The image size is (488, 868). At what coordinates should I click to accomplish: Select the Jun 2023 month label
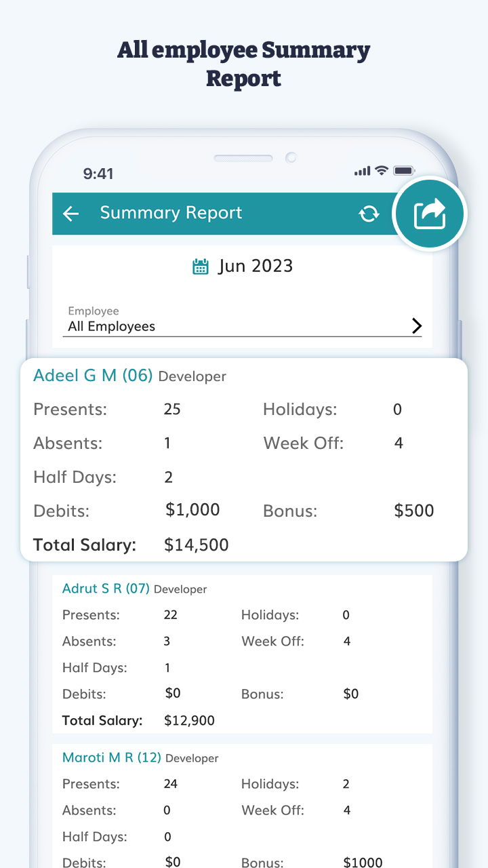(256, 266)
